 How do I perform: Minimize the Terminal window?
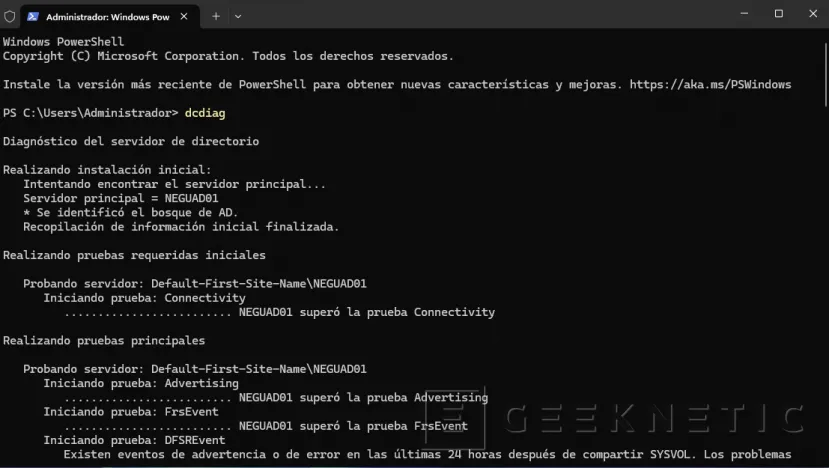[744, 14]
